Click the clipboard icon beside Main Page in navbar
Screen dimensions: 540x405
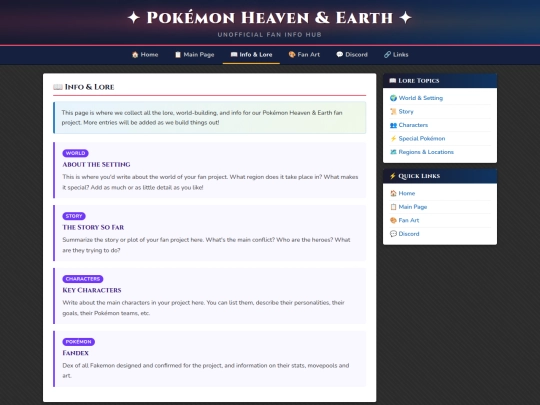pos(178,54)
